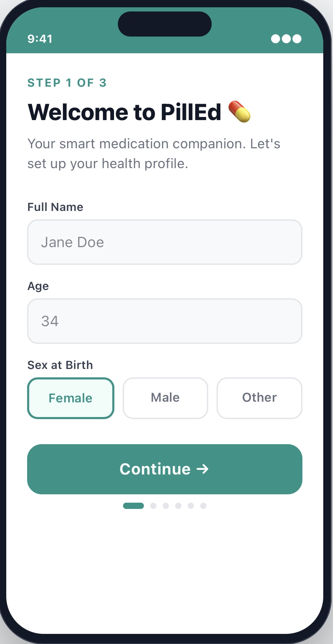The height and width of the screenshot is (644, 333).
Task: Tap the last pagination dot
Action: point(203,506)
